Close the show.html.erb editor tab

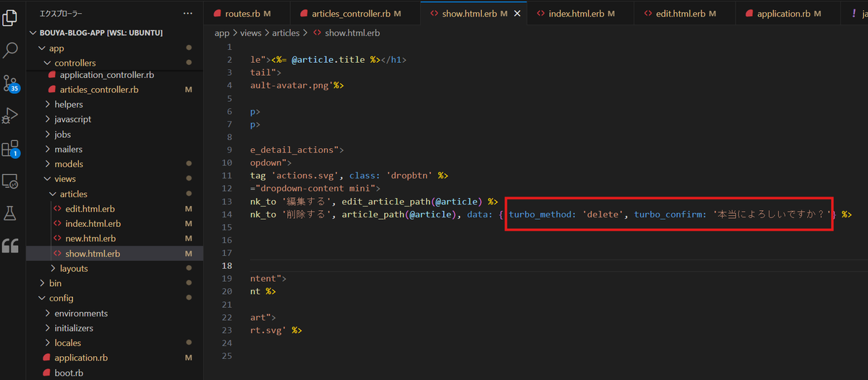pyautogui.click(x=516, y=14)
